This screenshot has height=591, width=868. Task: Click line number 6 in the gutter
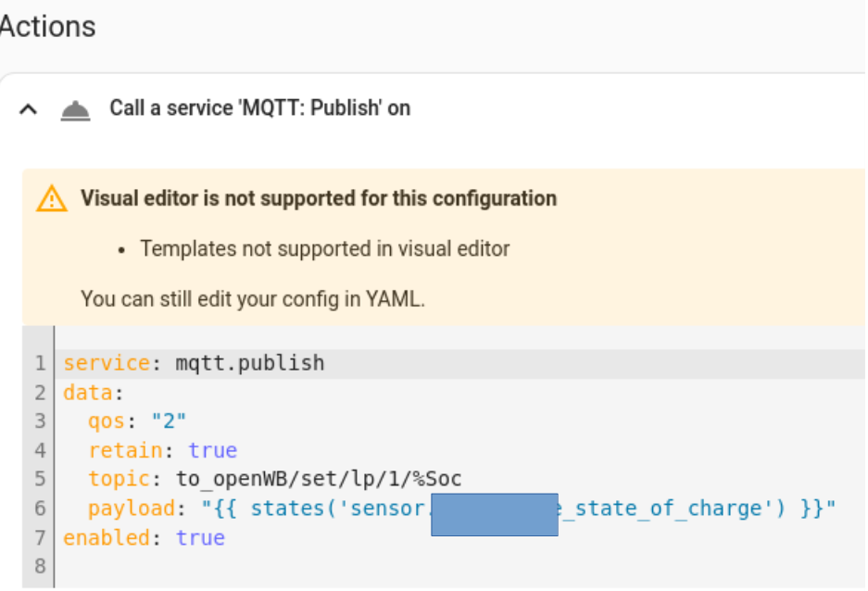[x=40, y=509]
